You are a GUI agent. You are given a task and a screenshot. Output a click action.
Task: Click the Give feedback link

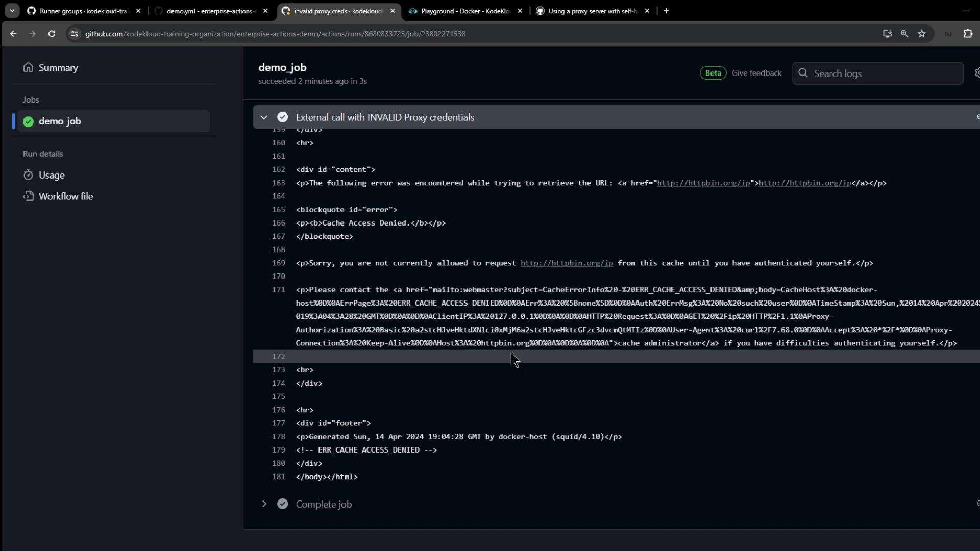coord(756,73)
